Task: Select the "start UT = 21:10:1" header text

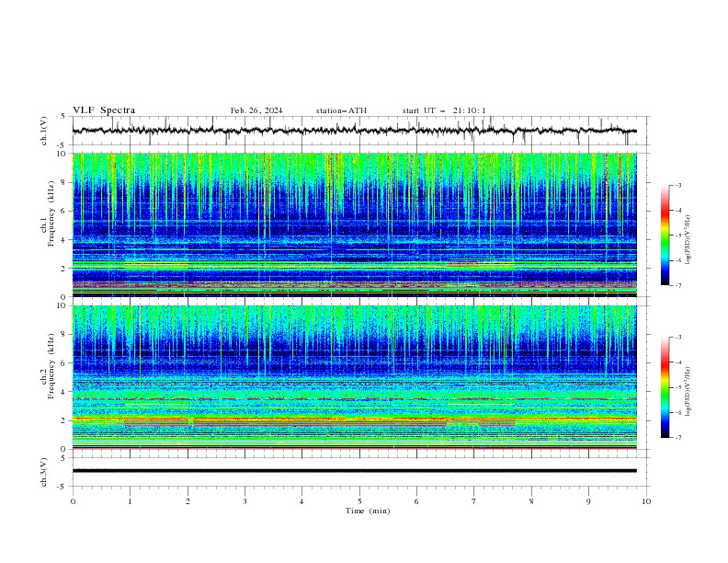Action: pos(444,110)
